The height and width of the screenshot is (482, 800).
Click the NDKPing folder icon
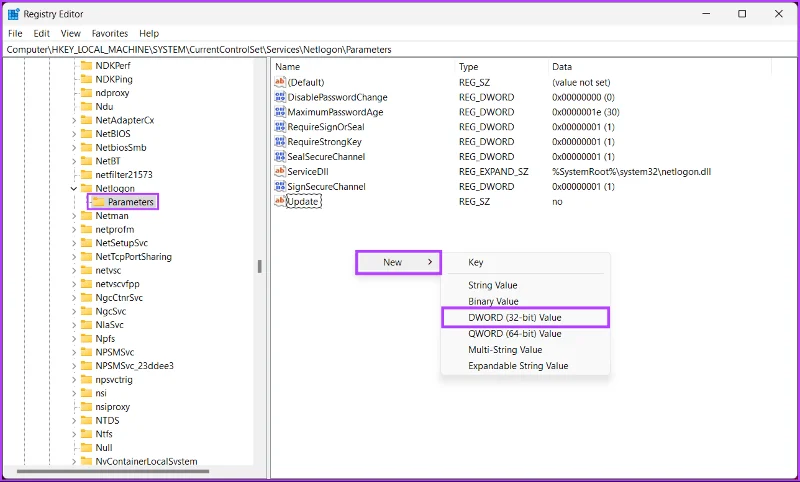point(86,79)
